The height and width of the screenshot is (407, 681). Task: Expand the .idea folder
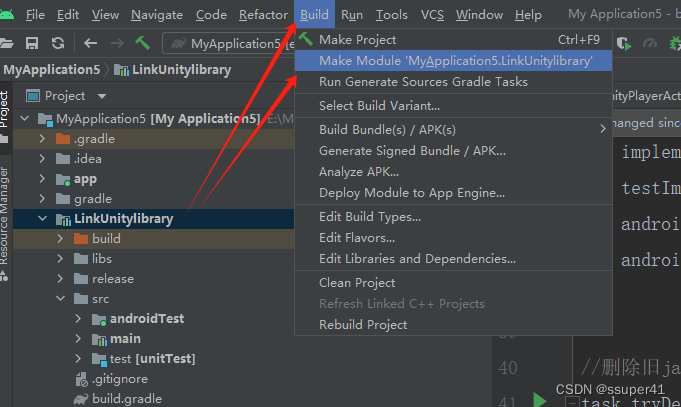[42, 159]
